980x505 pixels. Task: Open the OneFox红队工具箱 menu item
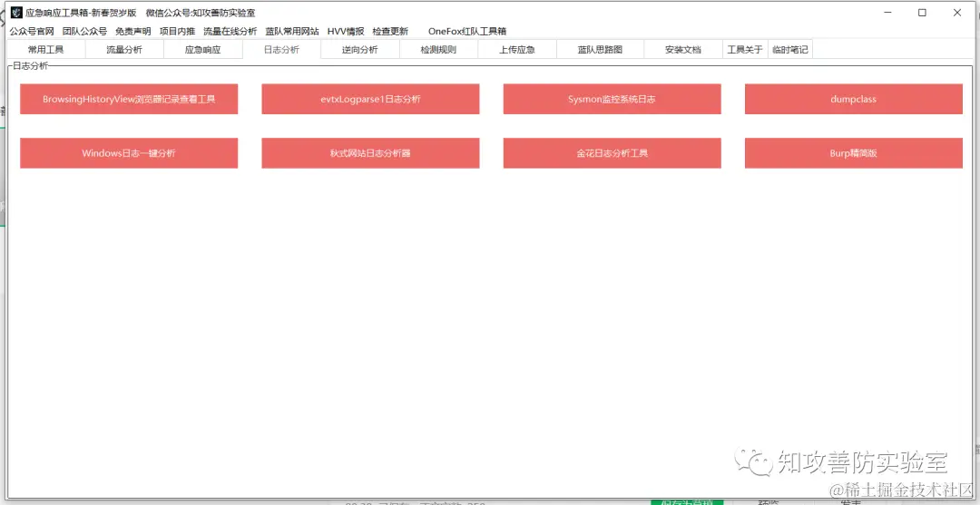467,31
